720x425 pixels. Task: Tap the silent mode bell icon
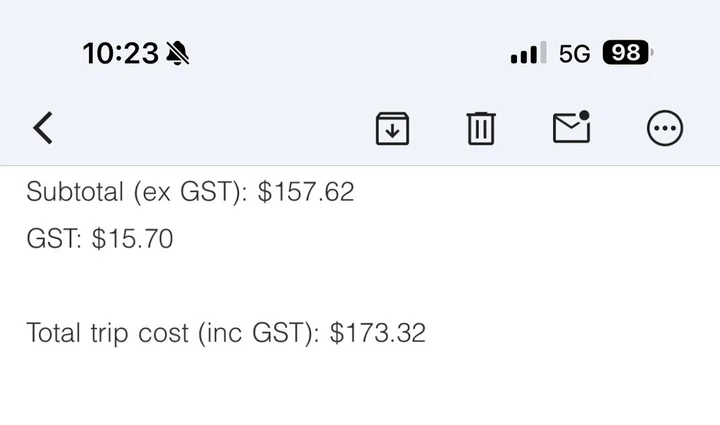[x=179, y=54]
